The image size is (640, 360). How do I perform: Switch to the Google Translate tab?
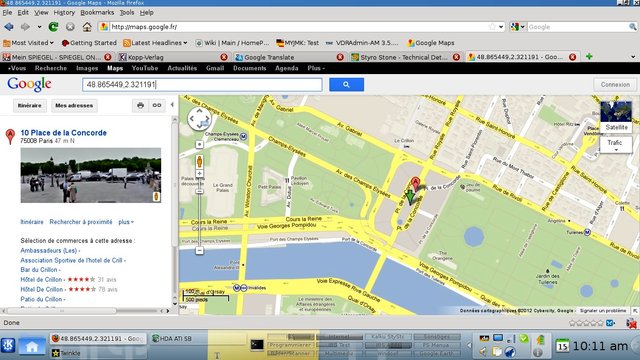coord(289,57)
